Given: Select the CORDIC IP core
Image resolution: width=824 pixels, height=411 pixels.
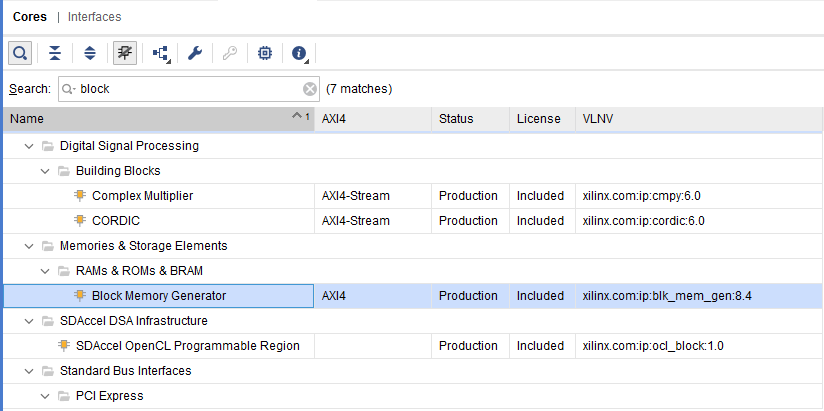Looking at the screenshot, I should tap(118, 221).
